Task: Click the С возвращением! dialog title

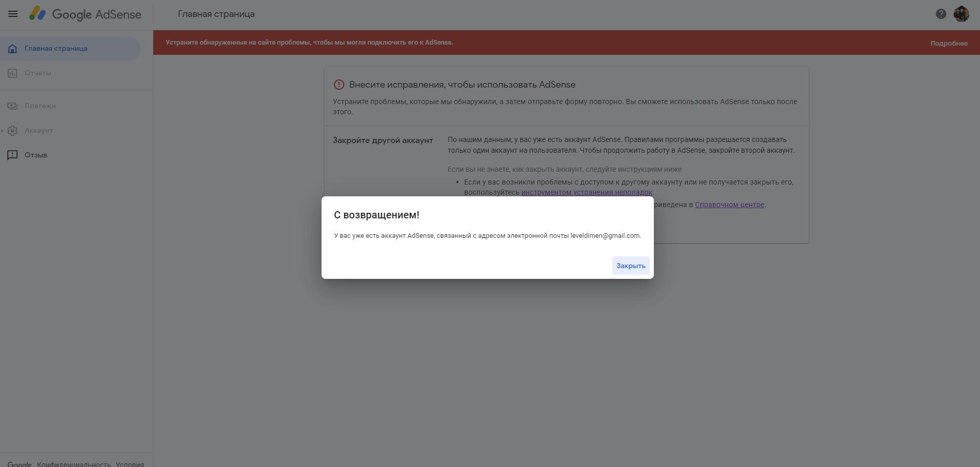Action: click(376, 215)
